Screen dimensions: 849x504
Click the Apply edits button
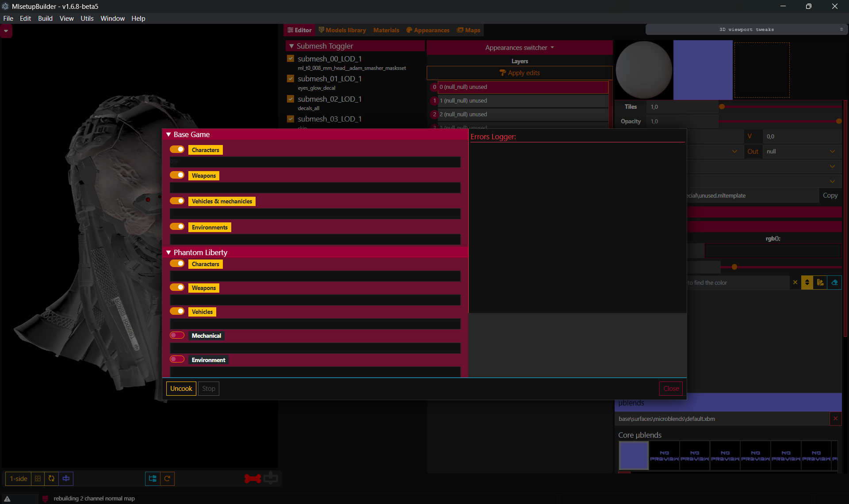point(520,73)
